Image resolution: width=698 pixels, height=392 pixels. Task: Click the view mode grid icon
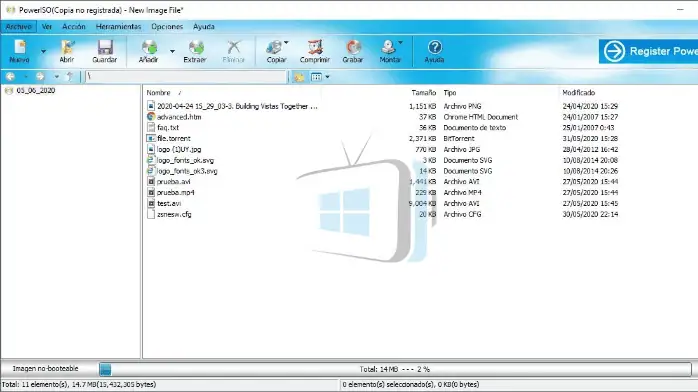tap(316, 77)
